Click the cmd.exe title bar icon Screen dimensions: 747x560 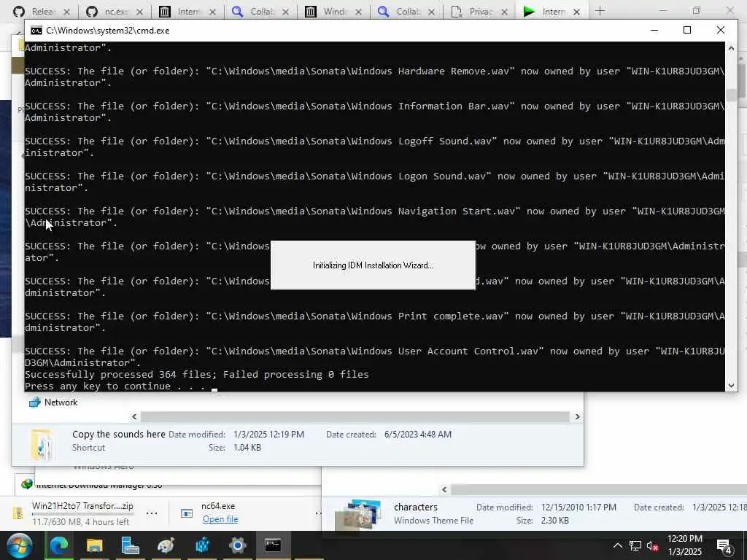(x=36, y=31)
